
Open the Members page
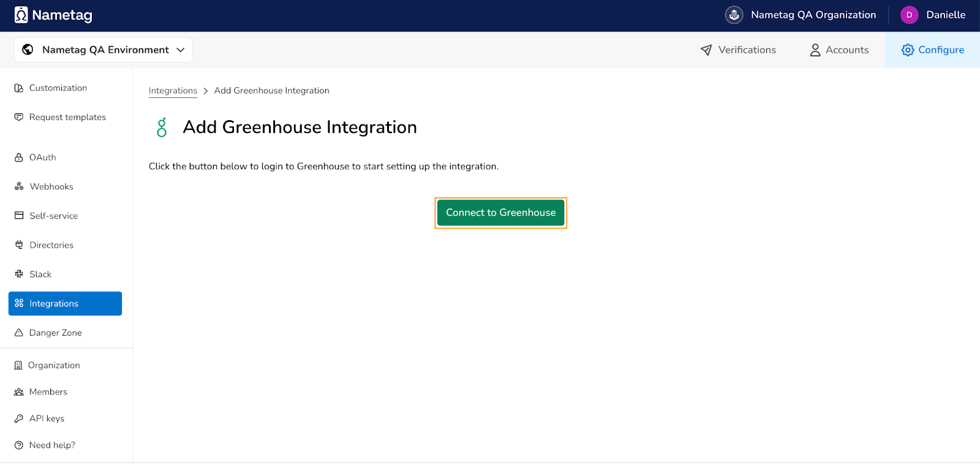[48, 392]
